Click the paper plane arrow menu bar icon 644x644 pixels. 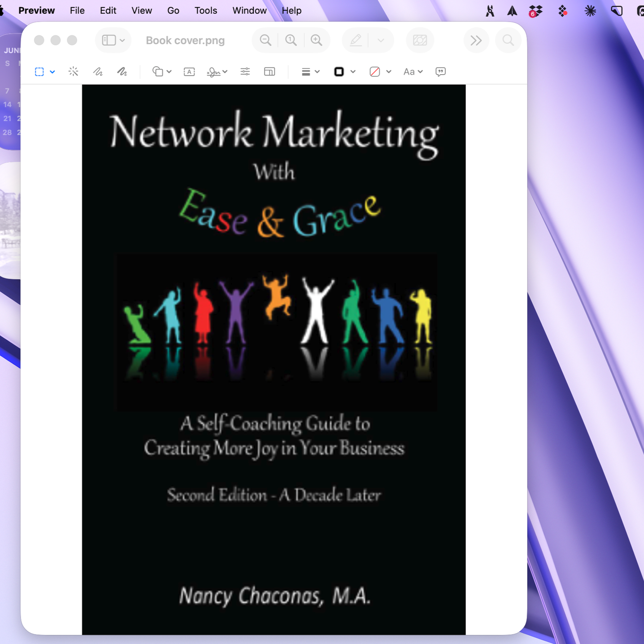[x=512, y=11]
